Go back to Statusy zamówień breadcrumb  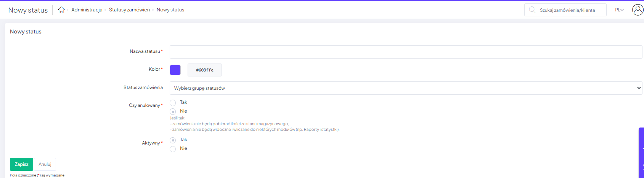[x=129, y=10]
